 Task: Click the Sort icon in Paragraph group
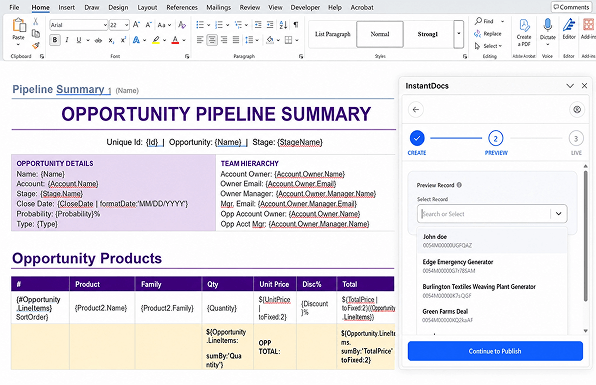283,25
